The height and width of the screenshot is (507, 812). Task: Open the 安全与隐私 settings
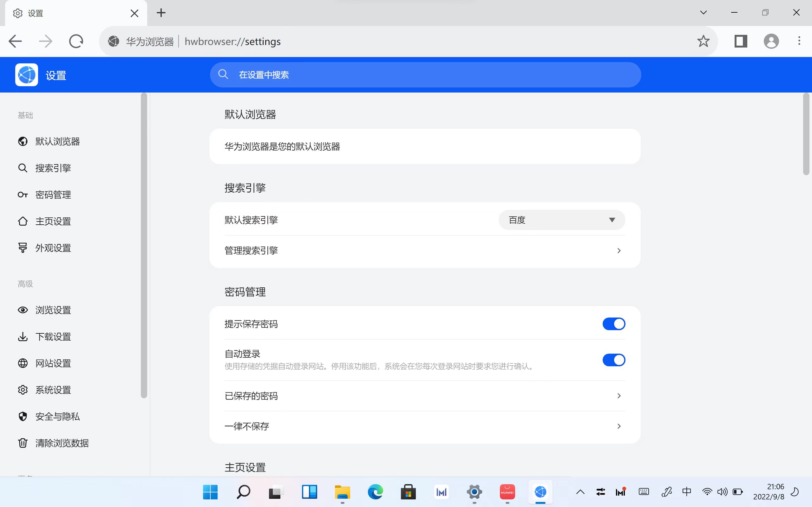(57, 416)
